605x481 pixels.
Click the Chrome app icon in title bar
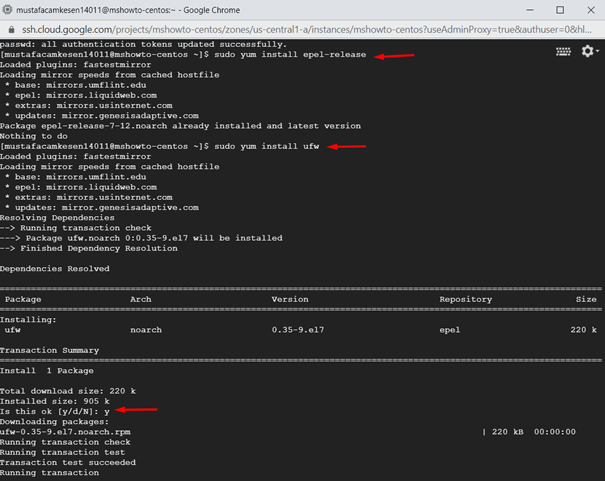pos(7,10)
